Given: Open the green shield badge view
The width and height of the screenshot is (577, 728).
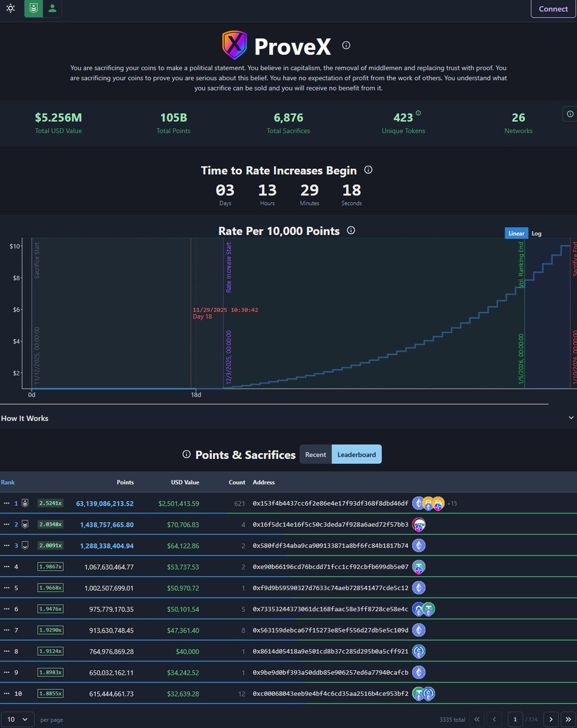Looking at the screenshot, I should point(33,9).
